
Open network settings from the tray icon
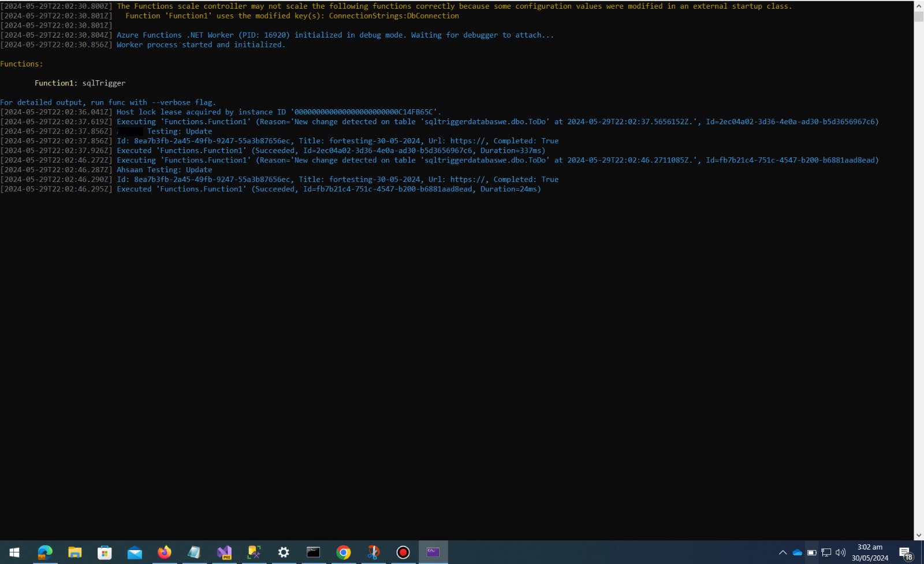click(x=826, y=552)
